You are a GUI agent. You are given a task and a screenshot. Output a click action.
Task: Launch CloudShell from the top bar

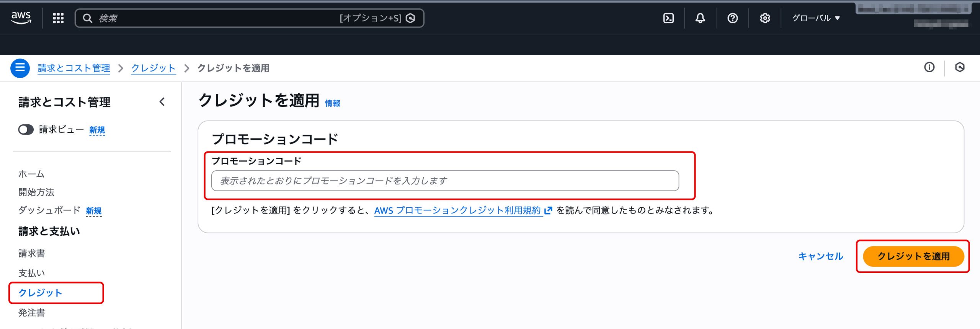click(668, 18)
